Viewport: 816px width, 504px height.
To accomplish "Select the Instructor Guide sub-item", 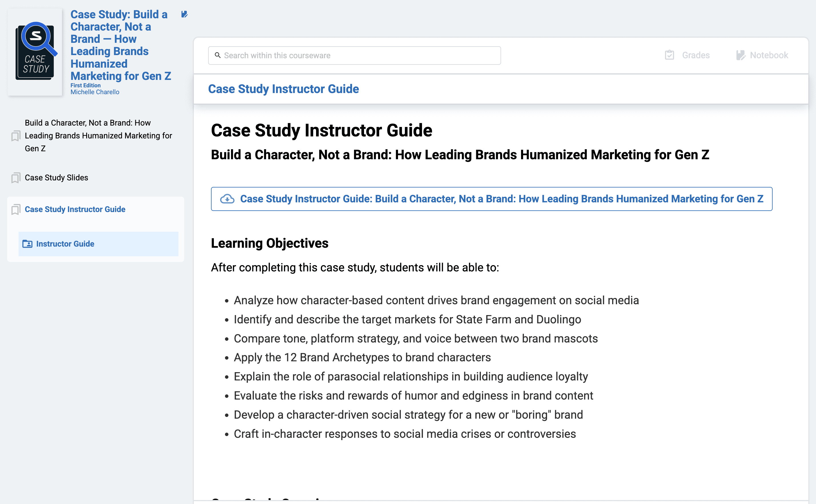I will (65, 244).
